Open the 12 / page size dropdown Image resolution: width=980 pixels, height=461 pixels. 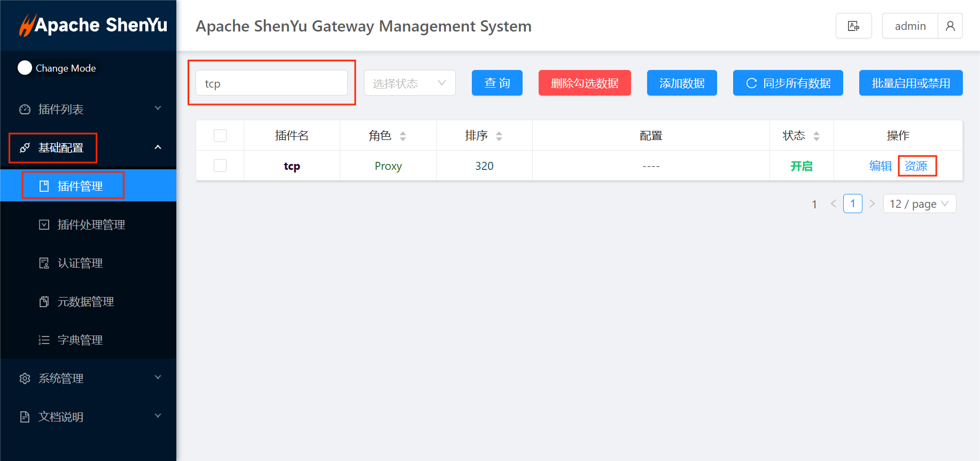click(919, 204)
